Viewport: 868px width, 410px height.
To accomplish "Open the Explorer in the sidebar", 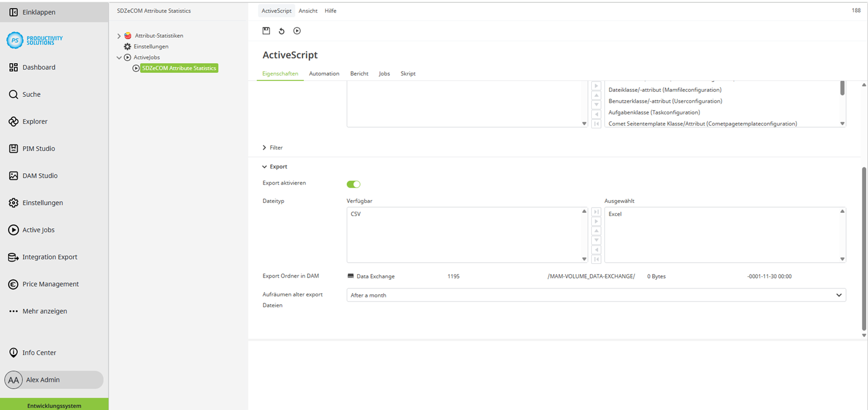I will pos(34,122).
